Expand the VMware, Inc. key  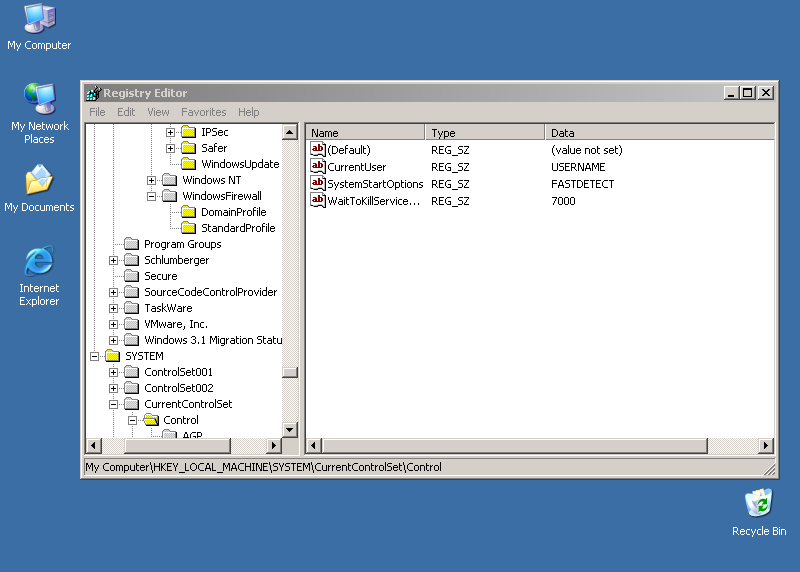tap(113, 325)
